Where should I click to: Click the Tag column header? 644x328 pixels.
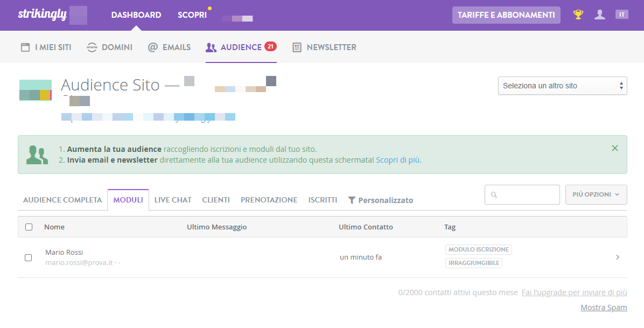point(450,227)
